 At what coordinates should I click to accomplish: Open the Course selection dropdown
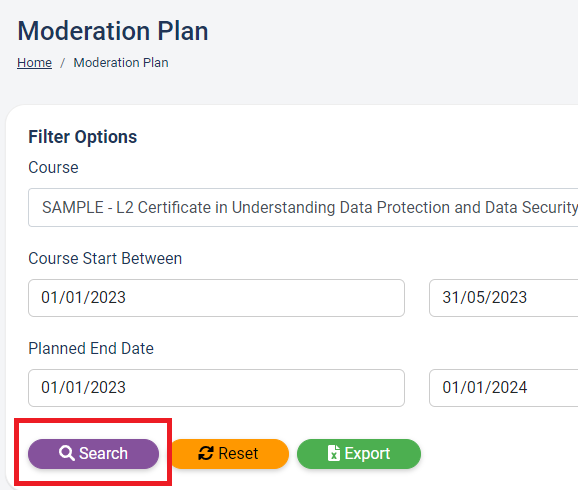pos(303,207)
